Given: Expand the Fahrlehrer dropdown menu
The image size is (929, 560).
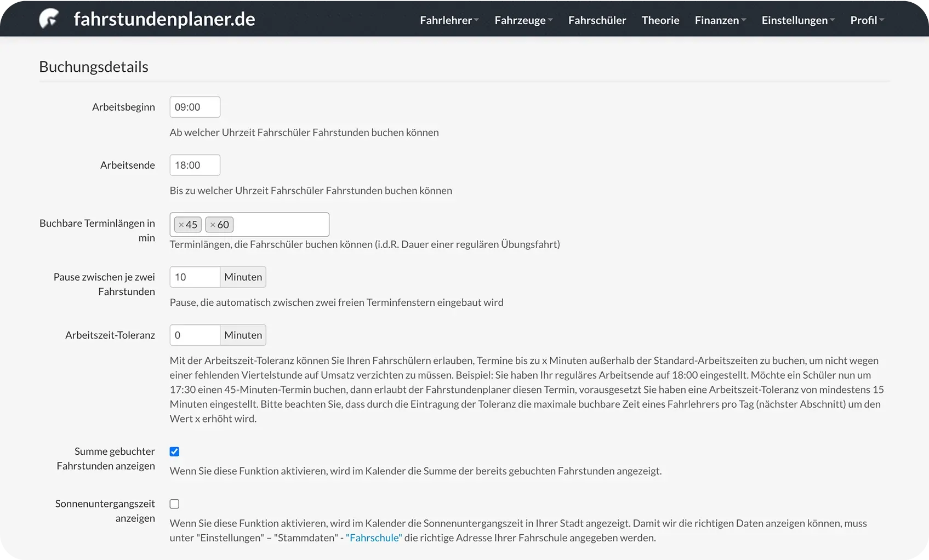Looking at the screenshot, I should point(449,20).
